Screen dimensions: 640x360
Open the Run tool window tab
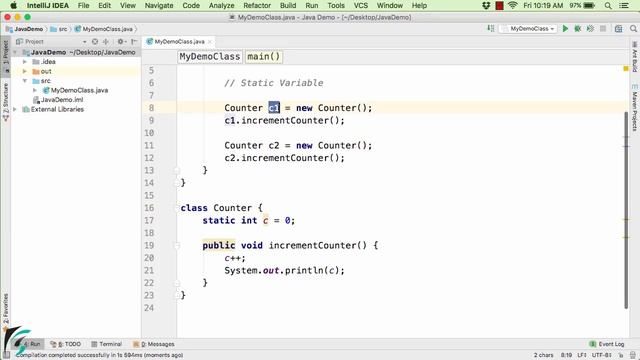point(31,344)
